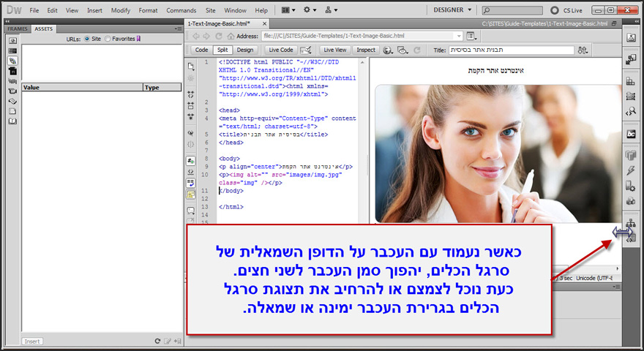Open the Tag Inspector icon in dock

[x=631, y=111]
